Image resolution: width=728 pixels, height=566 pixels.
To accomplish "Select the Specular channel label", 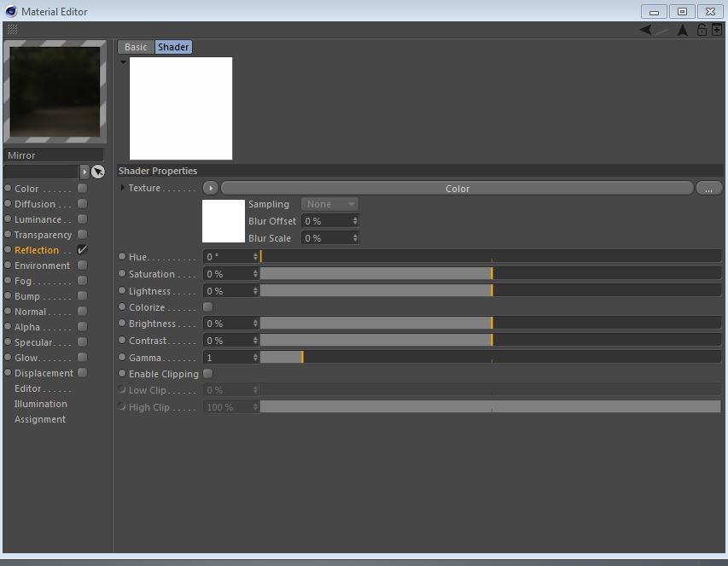I will (x=33, y=342).
